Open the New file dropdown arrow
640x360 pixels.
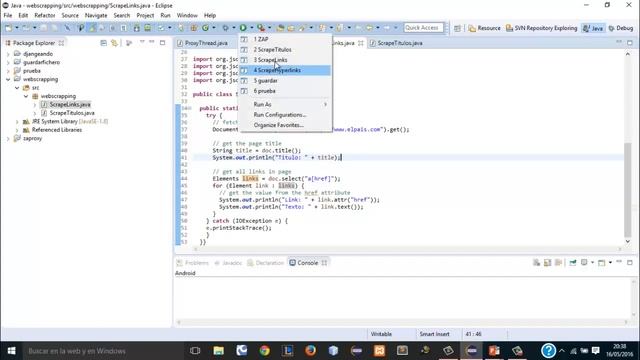[x=17, y=28]
